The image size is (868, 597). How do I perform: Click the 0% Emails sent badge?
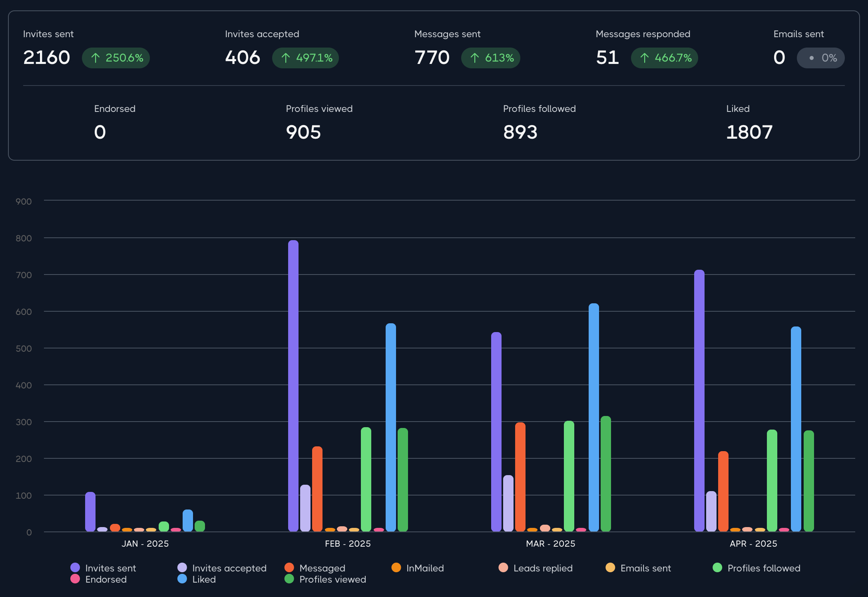(x=821, y=58)
